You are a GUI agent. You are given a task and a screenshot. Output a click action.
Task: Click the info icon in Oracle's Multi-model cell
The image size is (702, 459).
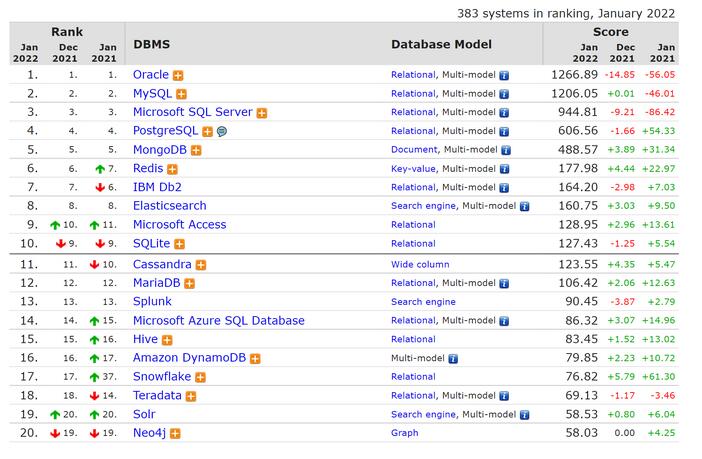tap(504, 76)
